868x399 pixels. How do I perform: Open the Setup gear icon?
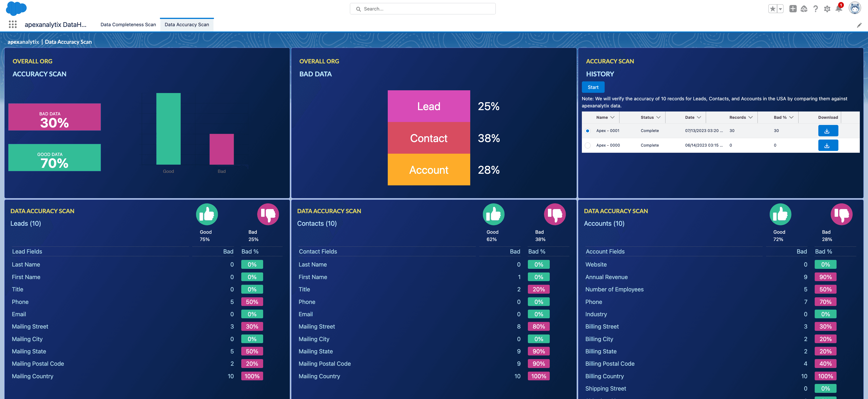(827, 9)
